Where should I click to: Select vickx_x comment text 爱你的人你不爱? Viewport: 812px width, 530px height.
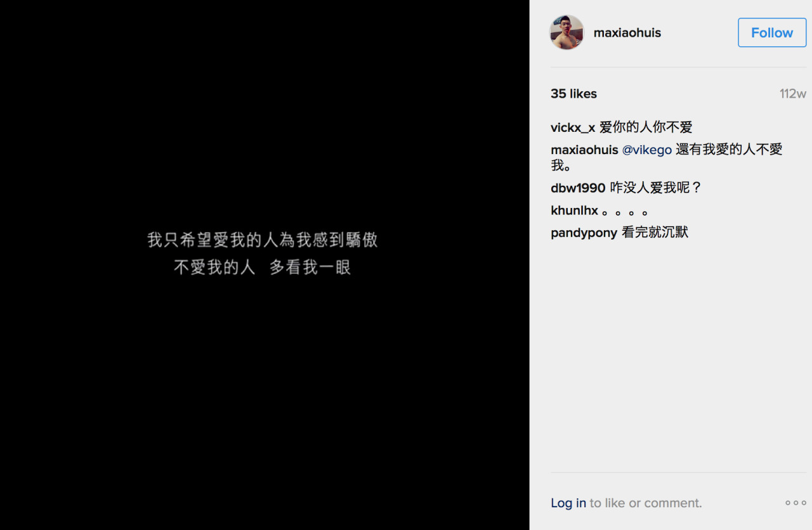(646, 127)
